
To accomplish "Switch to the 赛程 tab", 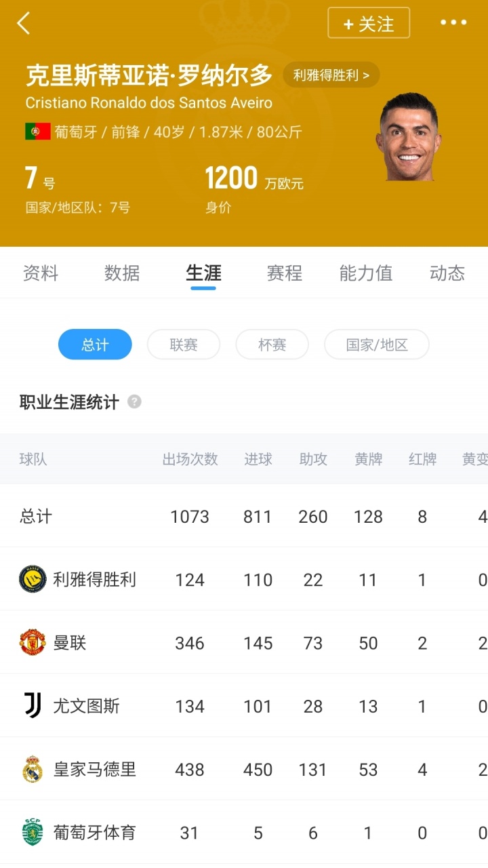I will pyautogui.click(x=285, y=273).
